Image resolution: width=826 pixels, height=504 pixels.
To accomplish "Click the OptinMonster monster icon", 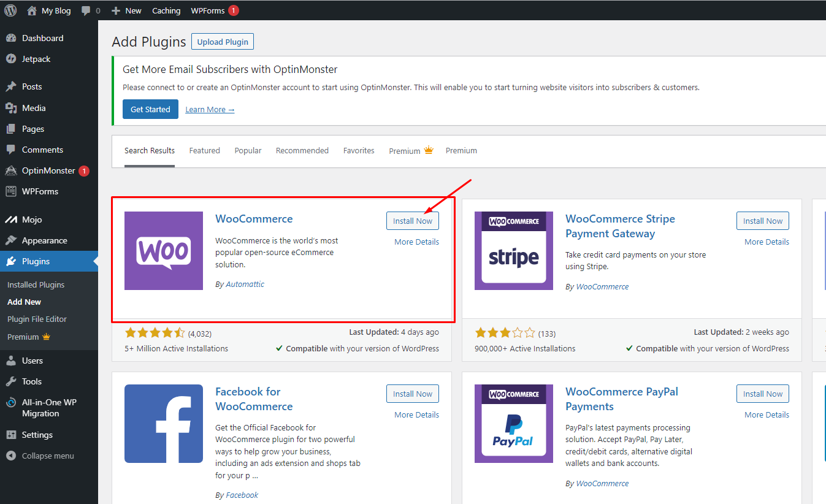I will coord(11,170).
